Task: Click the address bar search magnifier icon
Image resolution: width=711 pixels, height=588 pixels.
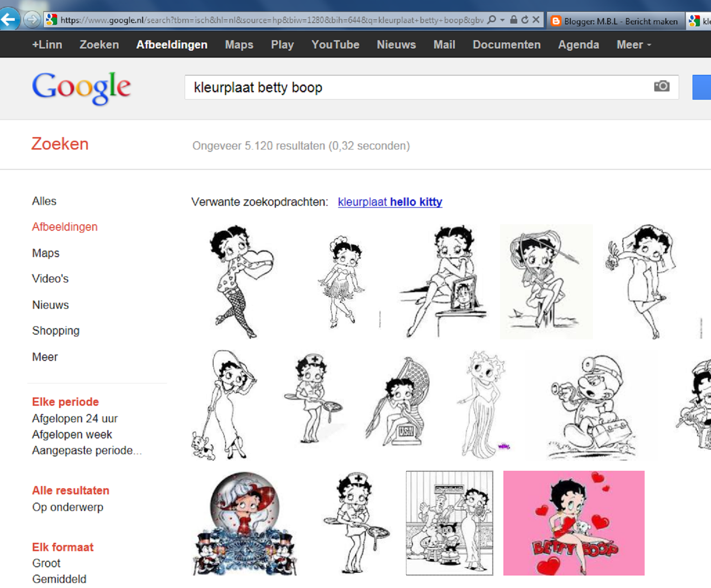Action: click(492, 20)
